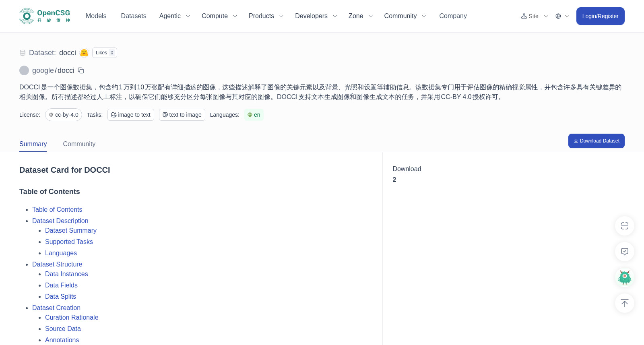This screenshot has height=345, width=644.
Task: Click the back-to-top arrow button
Action: [625, 303]
